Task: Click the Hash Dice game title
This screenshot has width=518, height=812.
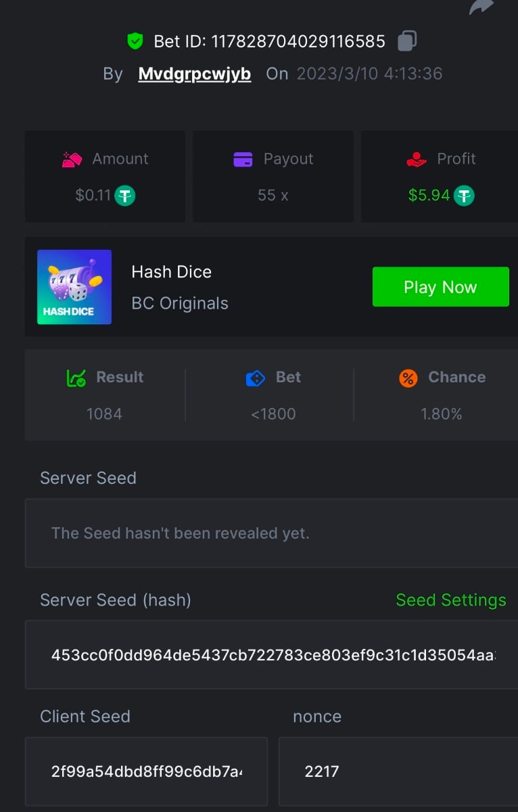Action: pos(171,272)
